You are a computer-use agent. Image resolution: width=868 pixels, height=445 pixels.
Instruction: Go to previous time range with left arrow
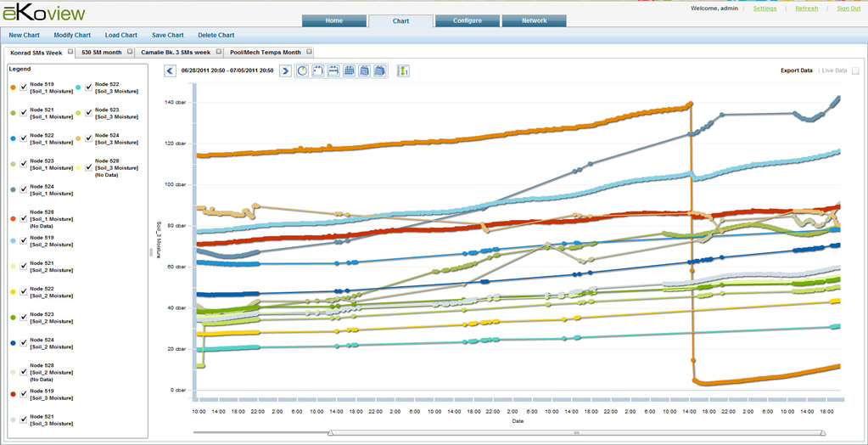(x=170, y=71)
